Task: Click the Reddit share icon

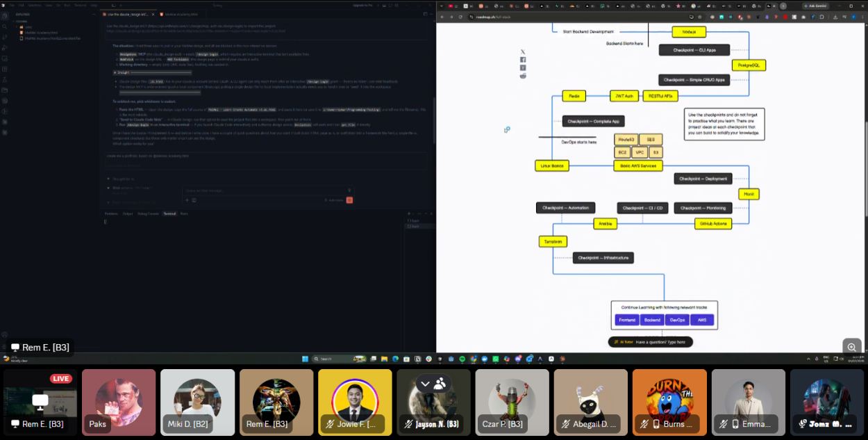Action: click(523, 75)
